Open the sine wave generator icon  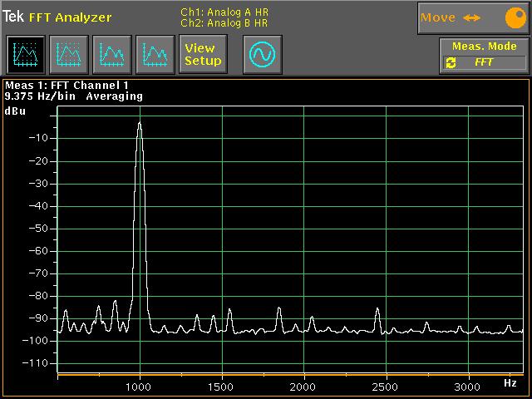[263, 55]
